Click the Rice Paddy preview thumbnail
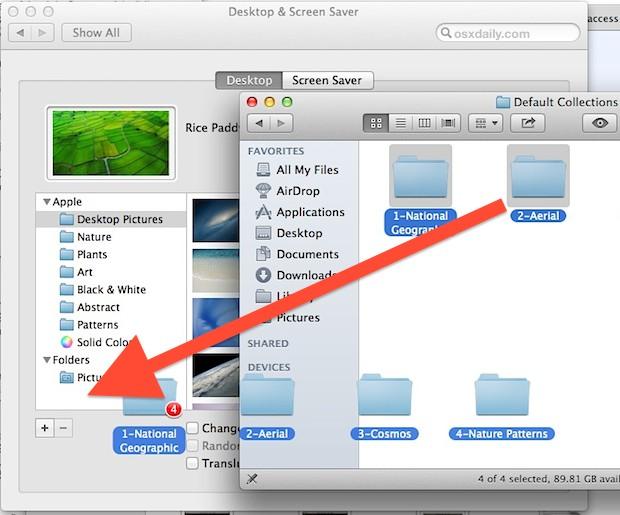Screen dimensions: 620x515 (111, 143)
